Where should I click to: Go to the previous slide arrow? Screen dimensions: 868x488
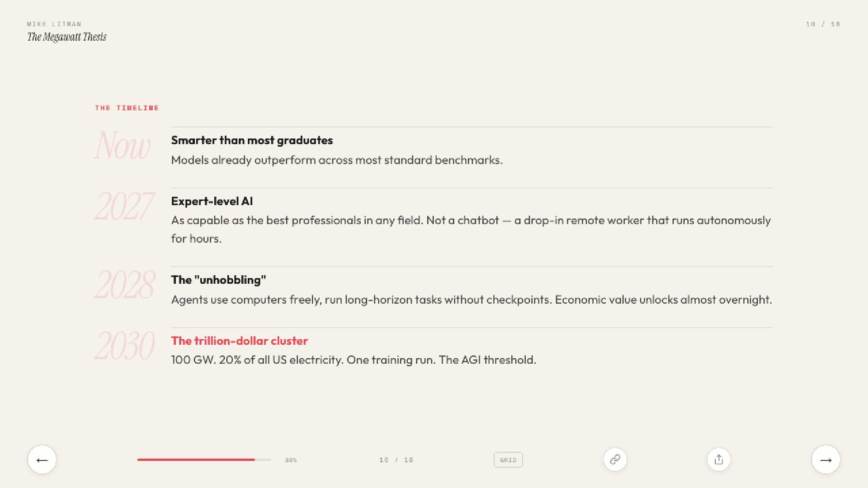coord(42,460)
